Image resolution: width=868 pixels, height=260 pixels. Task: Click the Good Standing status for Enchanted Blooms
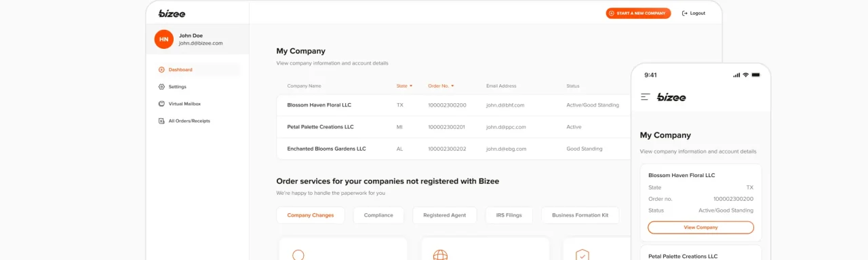tap(585, 149)
